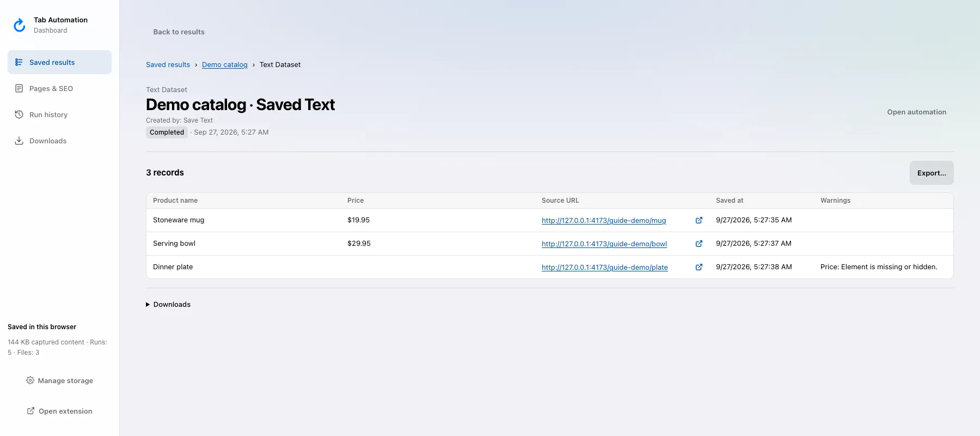Click the 3 records heading
Image resolution: width=980 pixels, height=436 pixels.
pyautogui.click(x=165, y=173)
